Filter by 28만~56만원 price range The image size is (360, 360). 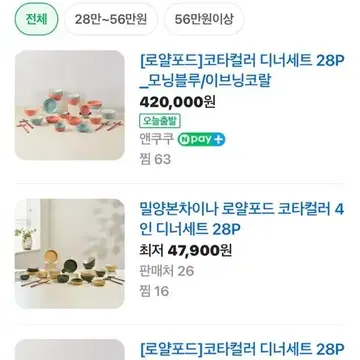click(x=111, y=20)
